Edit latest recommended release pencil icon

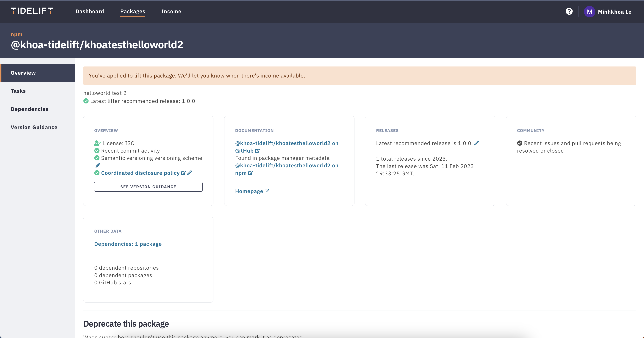coord(477,143)
